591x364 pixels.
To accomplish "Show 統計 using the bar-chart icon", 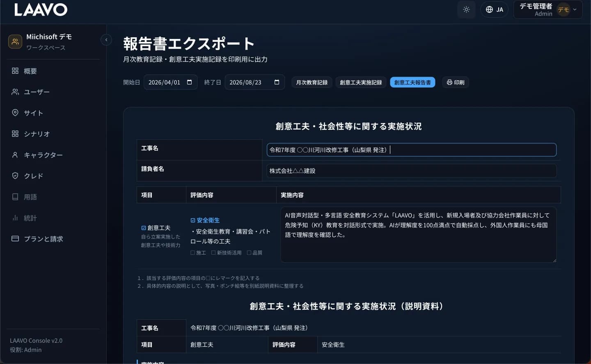I will 15,218.
